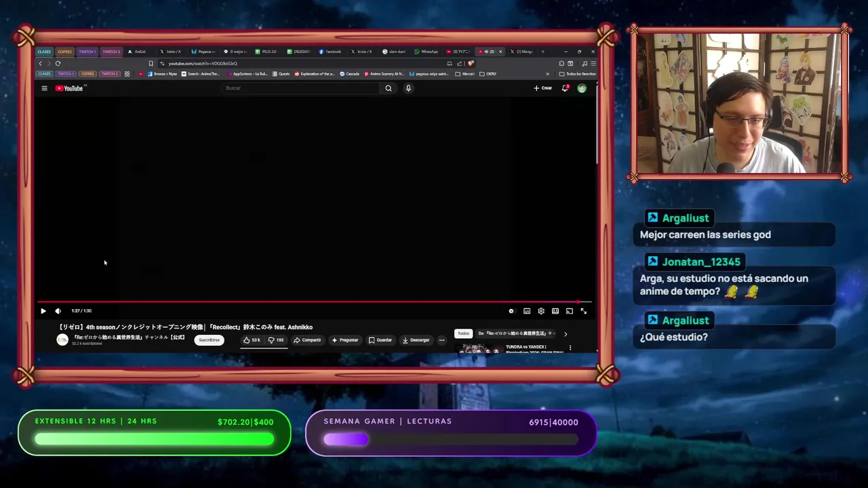The image size is (868, 488).
Task: Click the Crear button
Action: coord(542,88)
